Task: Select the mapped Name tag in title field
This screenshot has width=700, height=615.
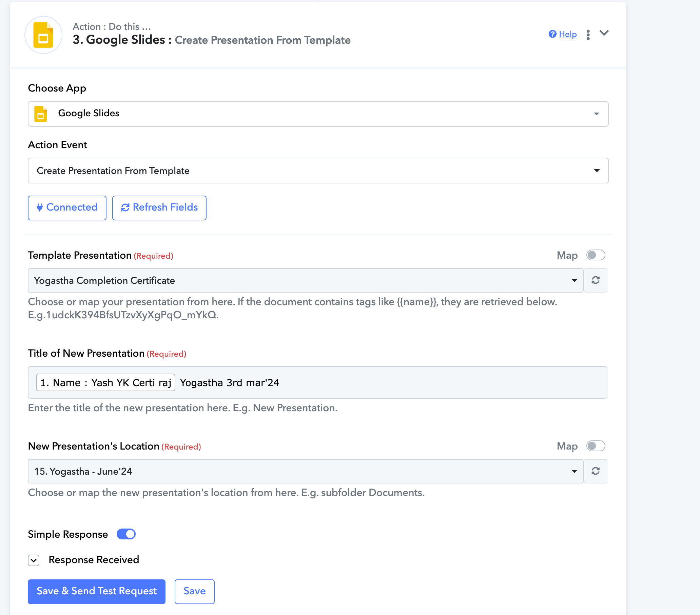Action: 105,382
